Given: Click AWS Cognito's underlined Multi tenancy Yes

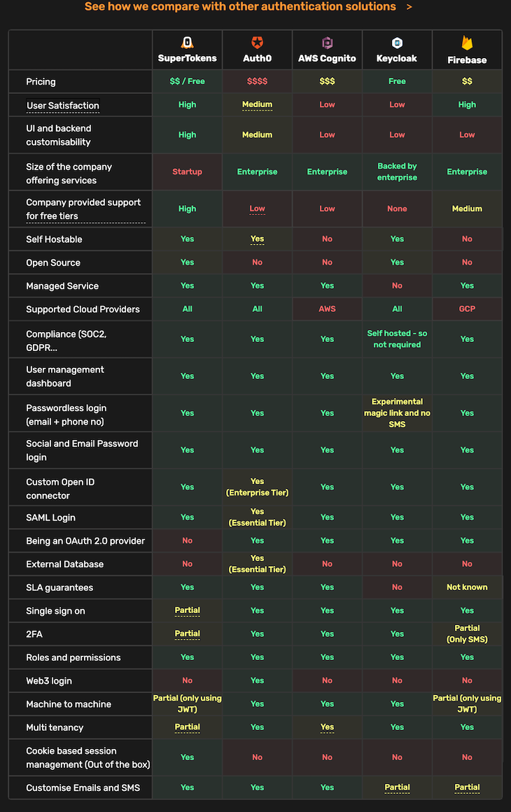Looking at the screenshot, I should point(327,727).
